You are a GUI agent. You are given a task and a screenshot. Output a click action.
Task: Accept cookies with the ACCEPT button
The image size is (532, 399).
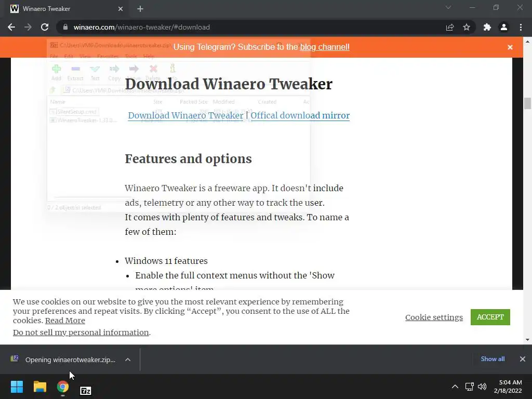coord(490,317)
